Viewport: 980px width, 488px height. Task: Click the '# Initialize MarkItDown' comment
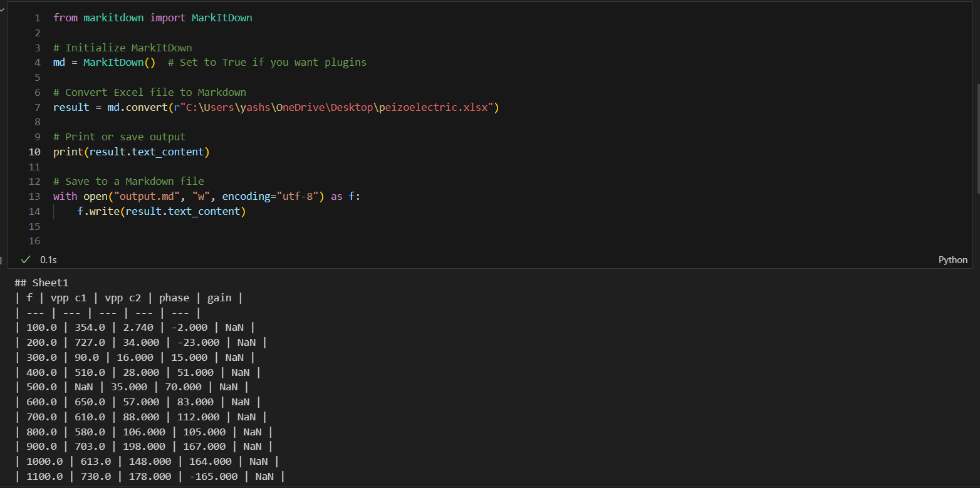click(x=123, y=48)
